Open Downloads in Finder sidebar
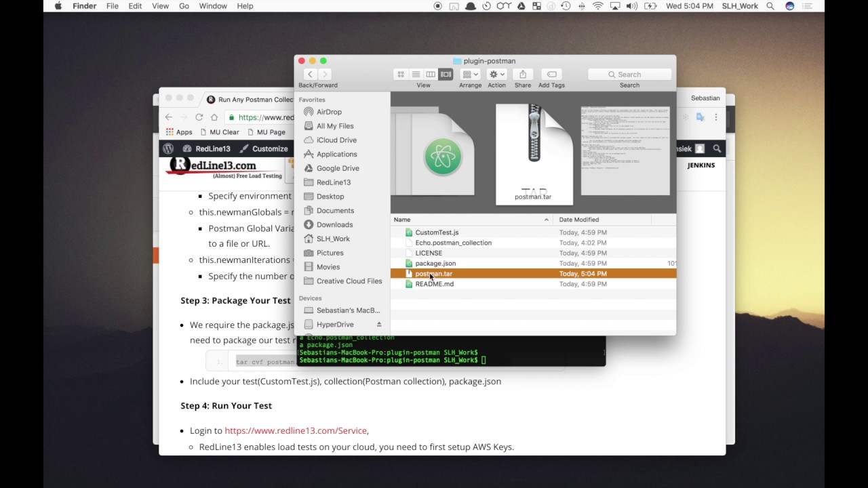The height and width of the screenshot is (488, 868). tap(334, 224)
